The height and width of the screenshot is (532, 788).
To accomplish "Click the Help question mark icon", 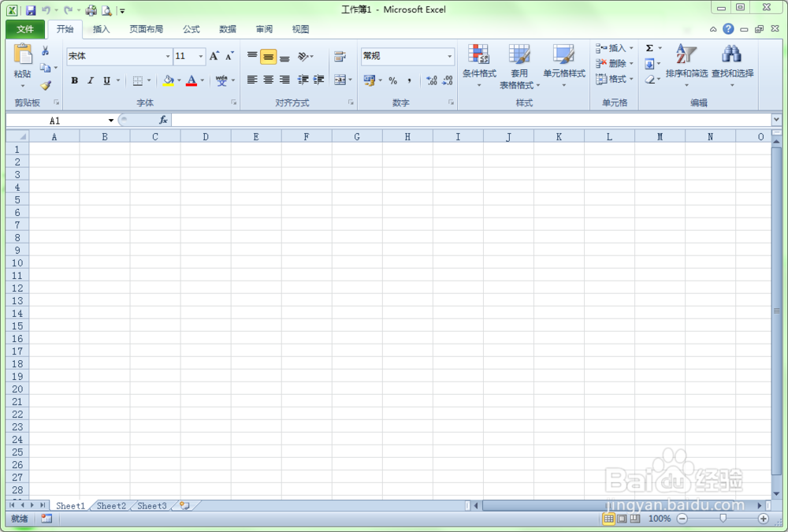I will coord(728,28).
